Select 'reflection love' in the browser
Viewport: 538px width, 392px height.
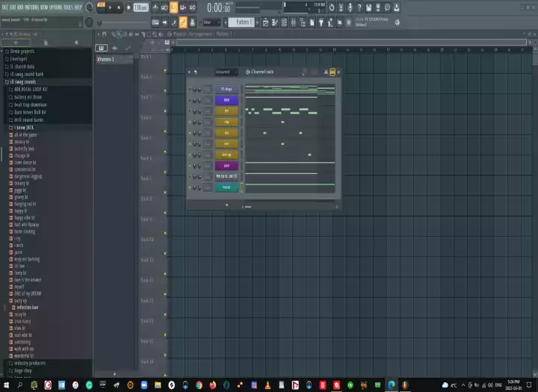28,308
